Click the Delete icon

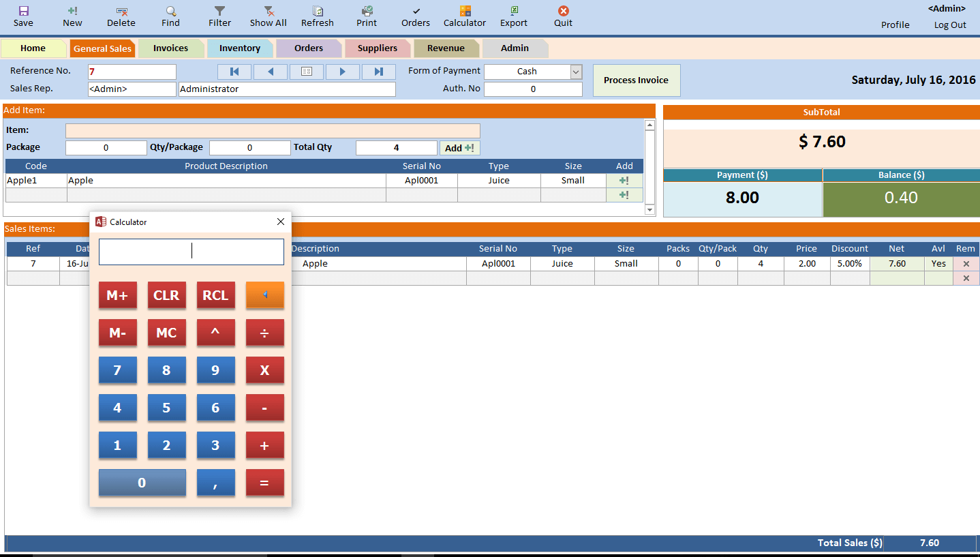tap(121, 15)
